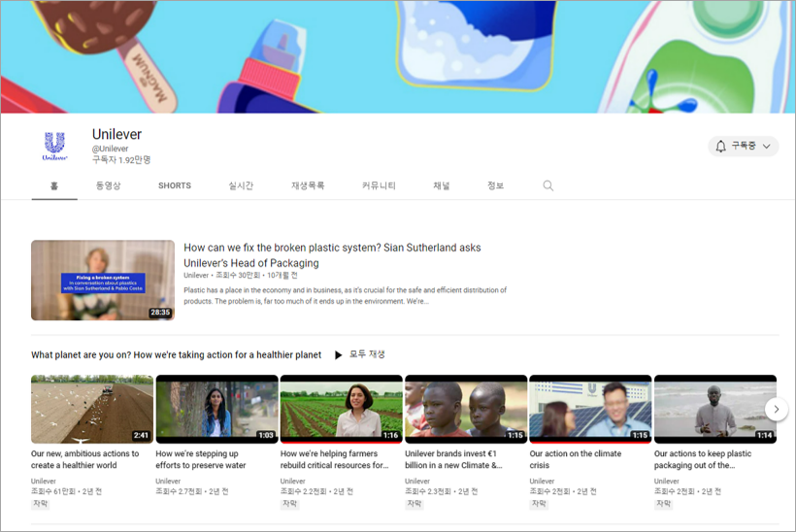Click the notification bell icon
This screenshot has width=796, height=532.
pos(720,147)
